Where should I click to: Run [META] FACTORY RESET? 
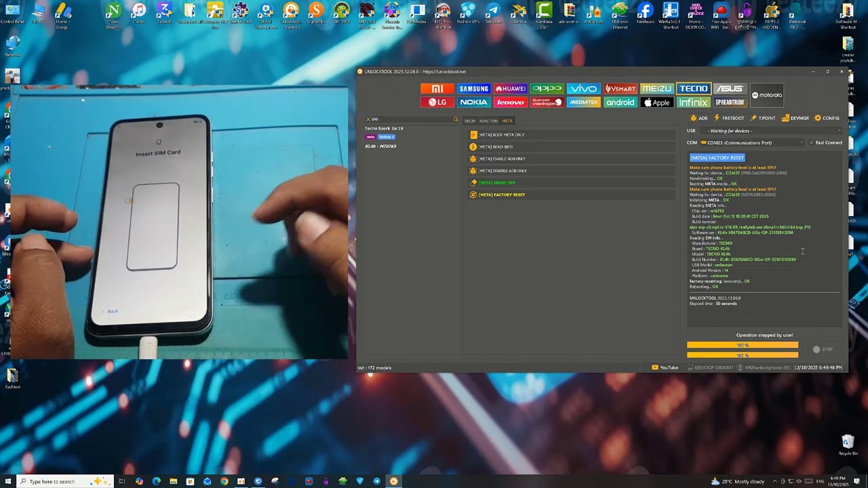point(572,195)
